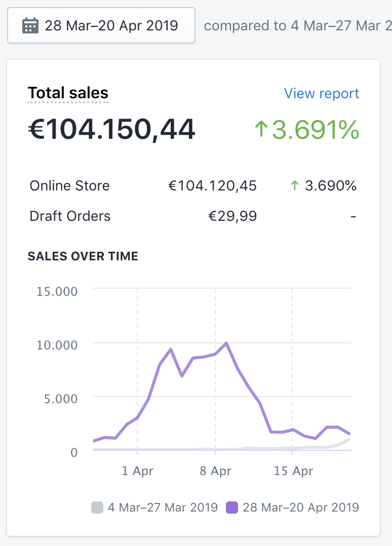Screen dimensions: 392x546
Task: Click the green up arrow beside 3.691%
Action: click(x=261, y=129)
